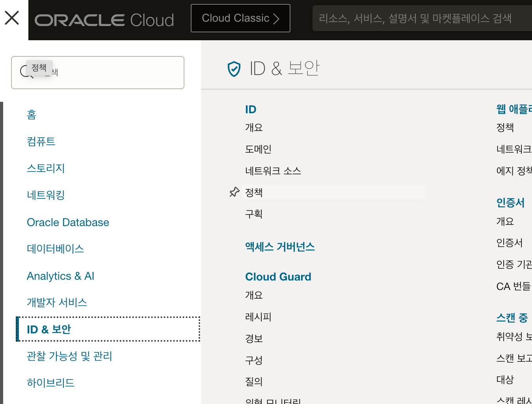Image resolution: width=532 pixels, height=404 pixels.
Task: Go to 구획 under ID
Action: point(254,214)
